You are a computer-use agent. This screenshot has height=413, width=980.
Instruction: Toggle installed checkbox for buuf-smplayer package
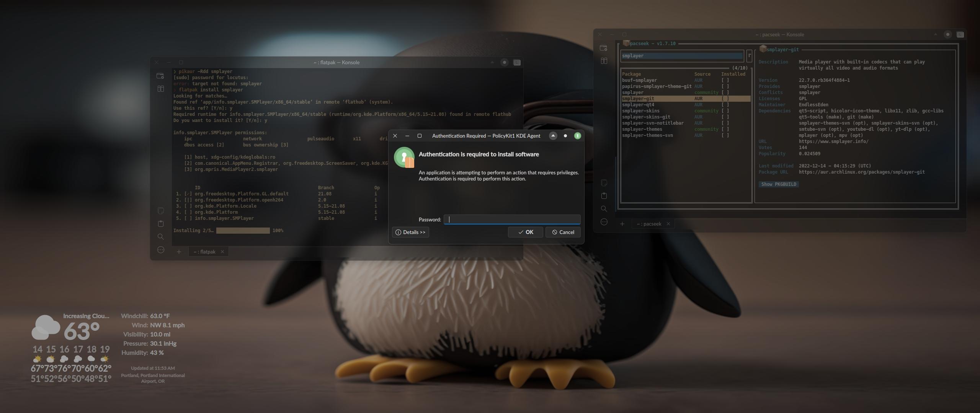point(725,80)
